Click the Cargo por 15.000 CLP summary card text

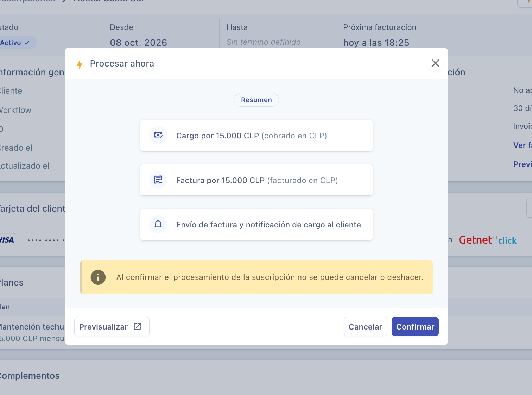pos(252,136)
